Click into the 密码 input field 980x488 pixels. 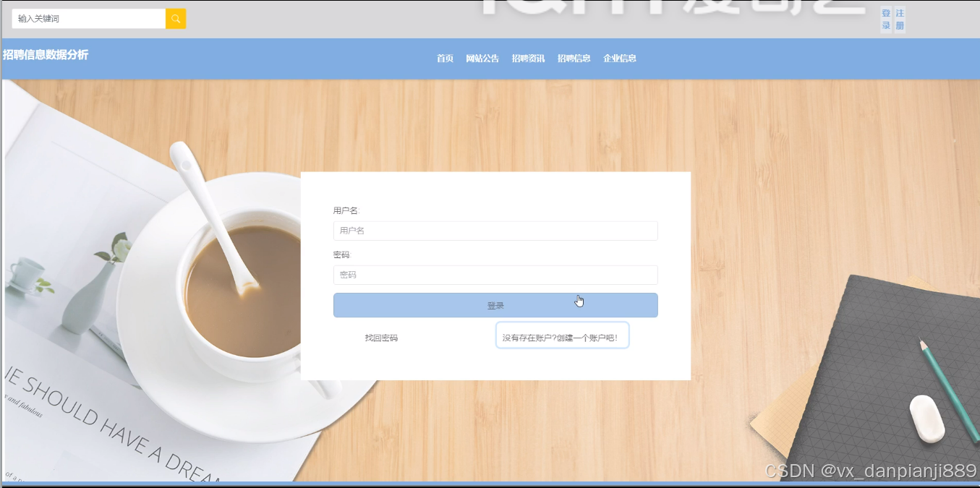pyautogui.click(x=495, y=275)
